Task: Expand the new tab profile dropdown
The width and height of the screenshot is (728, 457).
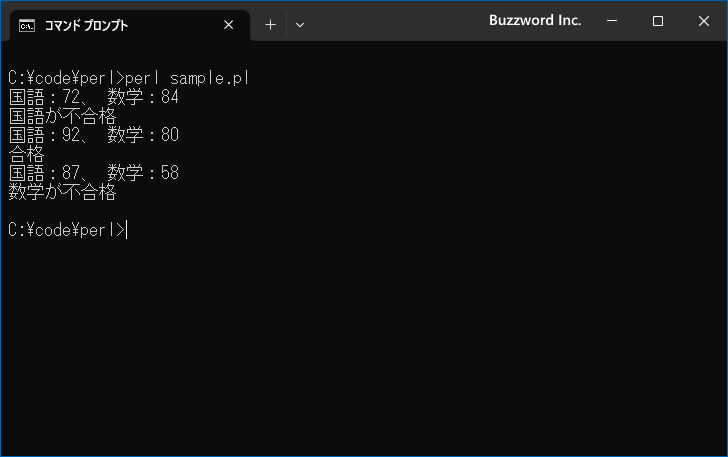Action: click(300, 25)
